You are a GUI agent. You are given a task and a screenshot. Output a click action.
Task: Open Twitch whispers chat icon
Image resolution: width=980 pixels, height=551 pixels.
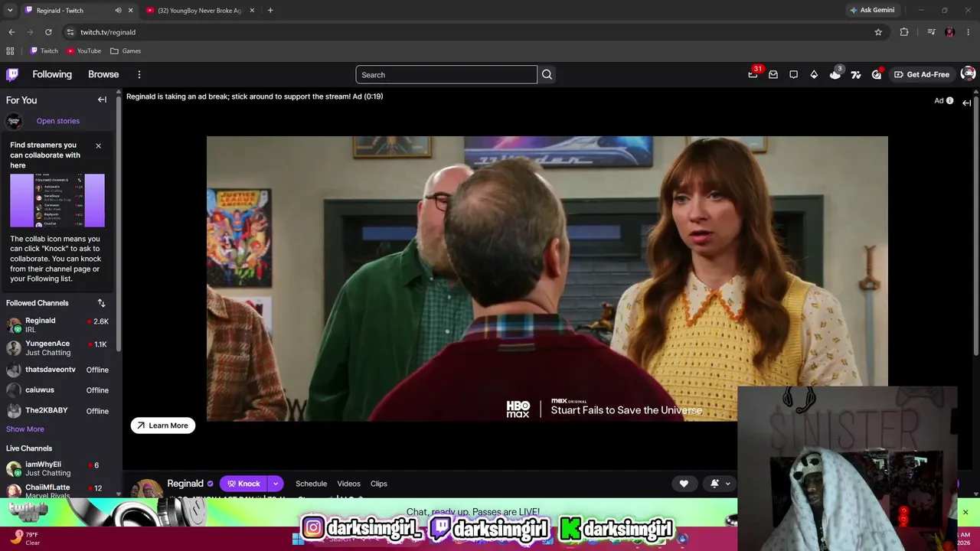794,74
